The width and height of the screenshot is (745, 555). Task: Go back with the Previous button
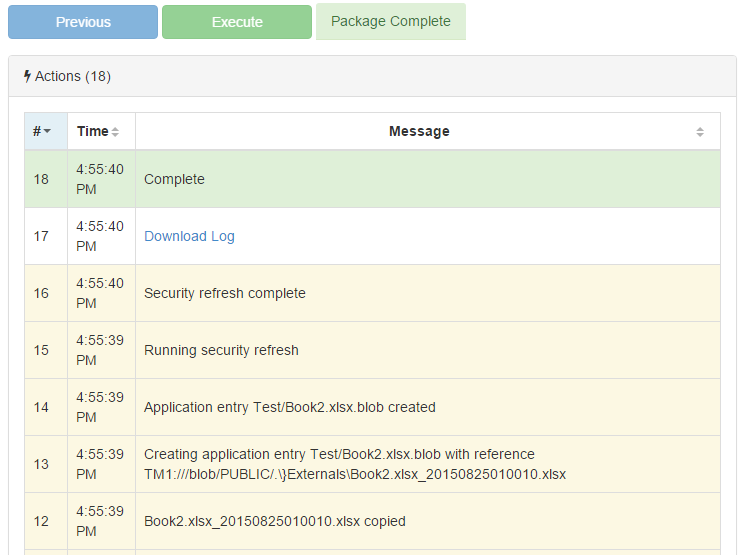[83, 22]
